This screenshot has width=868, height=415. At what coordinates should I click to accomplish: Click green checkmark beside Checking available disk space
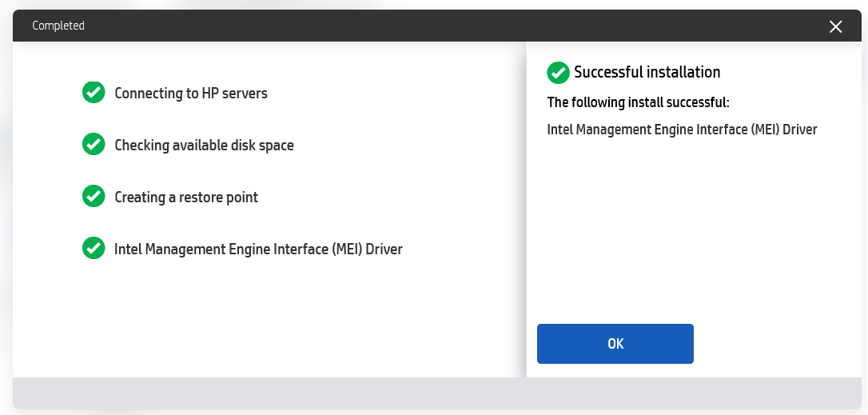[x=94, y=145]
